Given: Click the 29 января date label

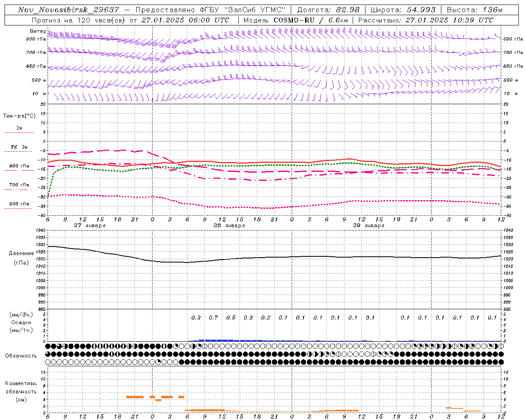Looking at the screenshot, I should (x=368, y=226).
